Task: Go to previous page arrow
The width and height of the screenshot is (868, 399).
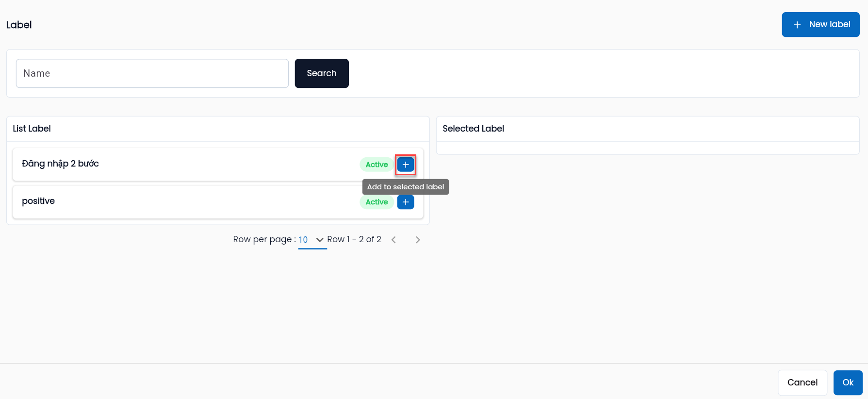Action: 393,240
